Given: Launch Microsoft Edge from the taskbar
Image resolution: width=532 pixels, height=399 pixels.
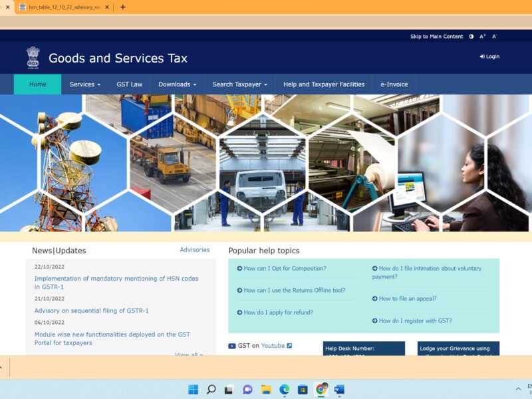Looking at the screenshot, I should point(285,389).
